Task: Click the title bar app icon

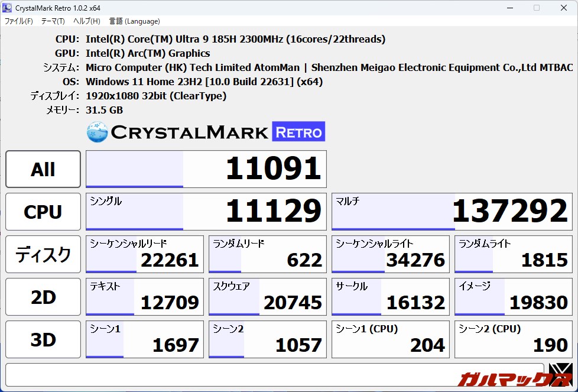Action: [8, 8]
